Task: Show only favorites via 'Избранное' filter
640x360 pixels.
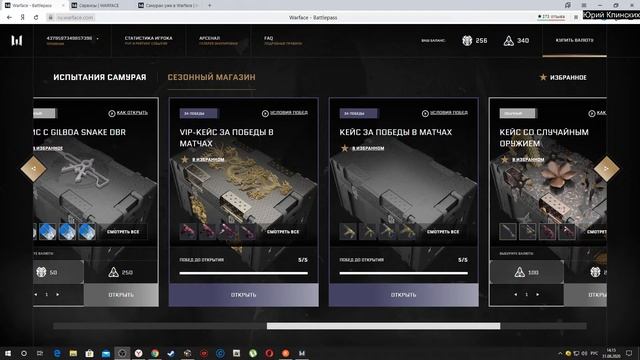Action: [x=563, y=77]
